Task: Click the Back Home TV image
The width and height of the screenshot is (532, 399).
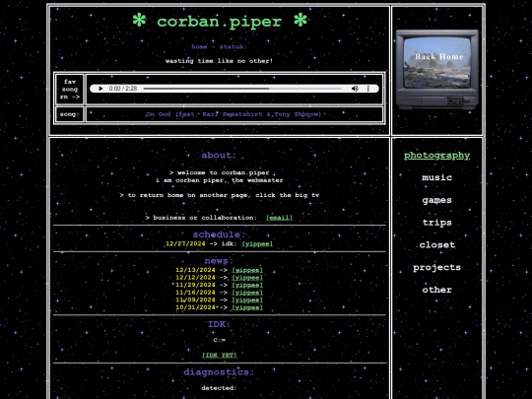Action: pos(437,69)
